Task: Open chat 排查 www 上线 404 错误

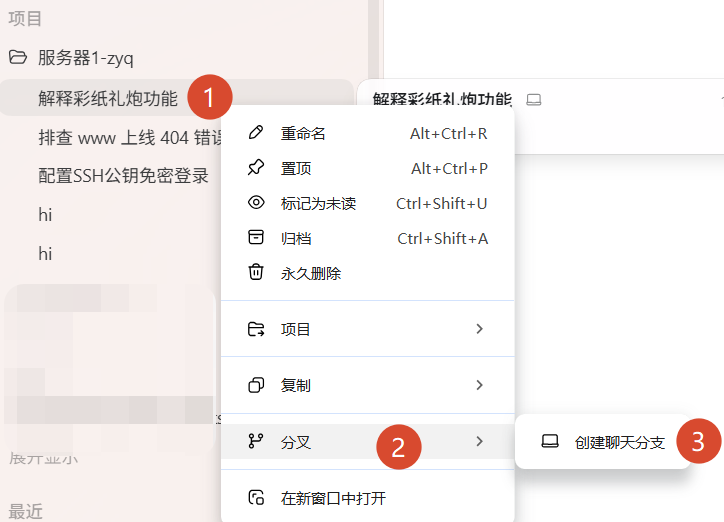Action: coord(130,138)
